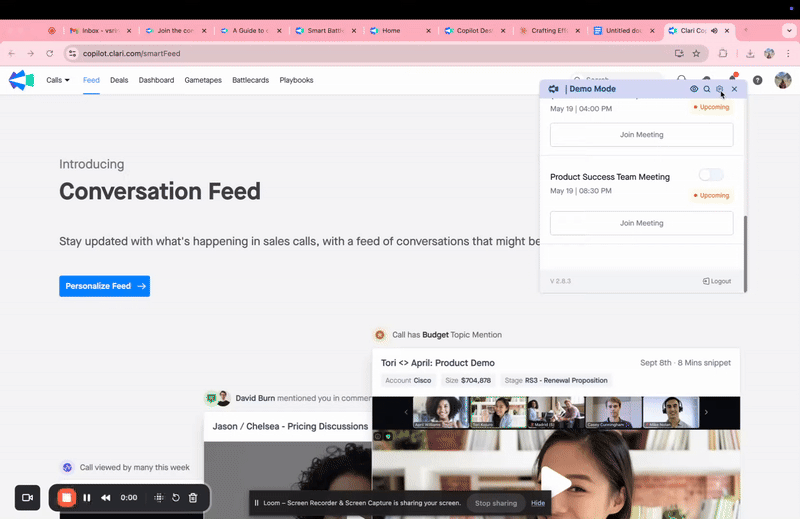Join the Product Success Team Meeting

pos(641,223)
